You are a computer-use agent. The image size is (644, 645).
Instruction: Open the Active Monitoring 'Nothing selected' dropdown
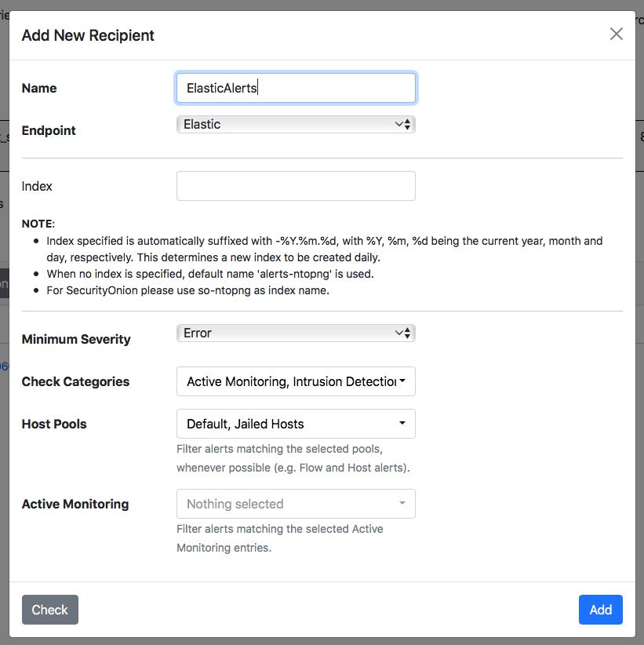[296, 504]
